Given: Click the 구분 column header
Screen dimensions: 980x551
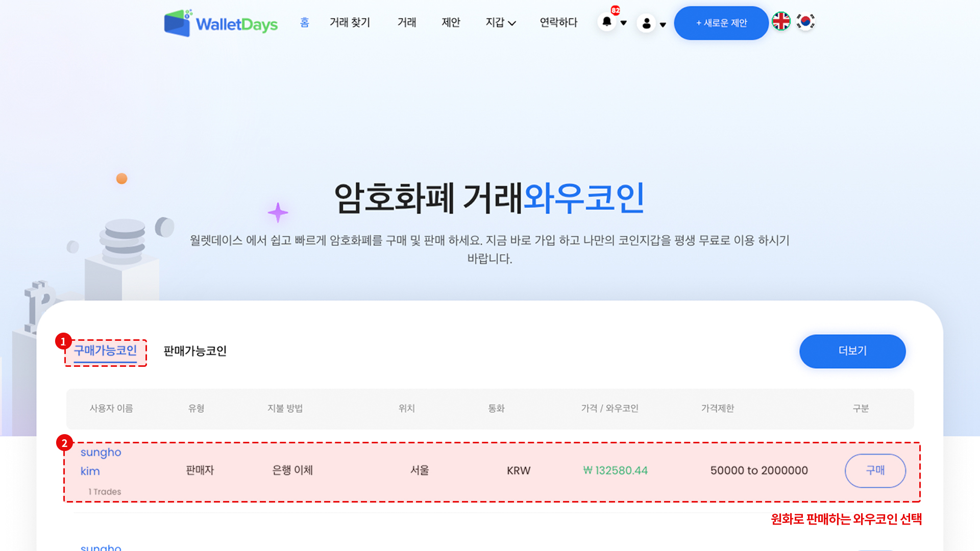Looking at the screenshot, I should (x=861, y=409).
